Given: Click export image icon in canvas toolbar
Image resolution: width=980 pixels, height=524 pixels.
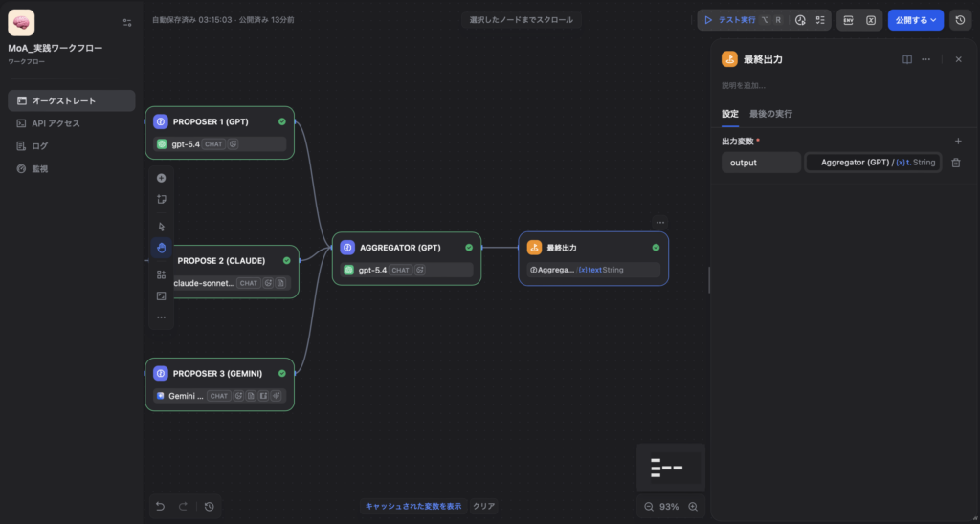Looking at the screenshot, I should (x=161, y=296).
